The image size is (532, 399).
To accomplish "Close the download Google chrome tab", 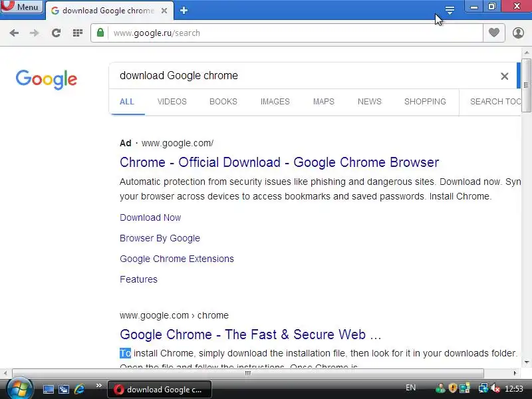I will click(x=164, y=11).
